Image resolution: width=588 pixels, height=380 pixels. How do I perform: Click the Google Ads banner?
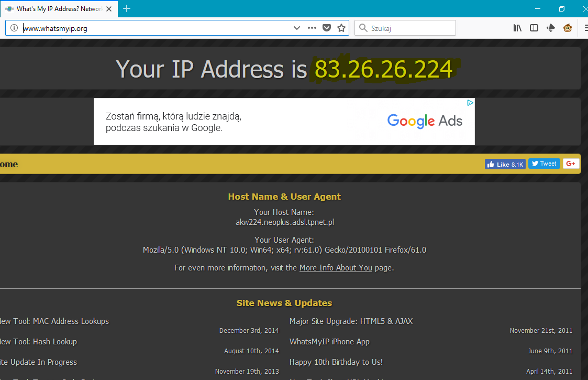point(284,122)
